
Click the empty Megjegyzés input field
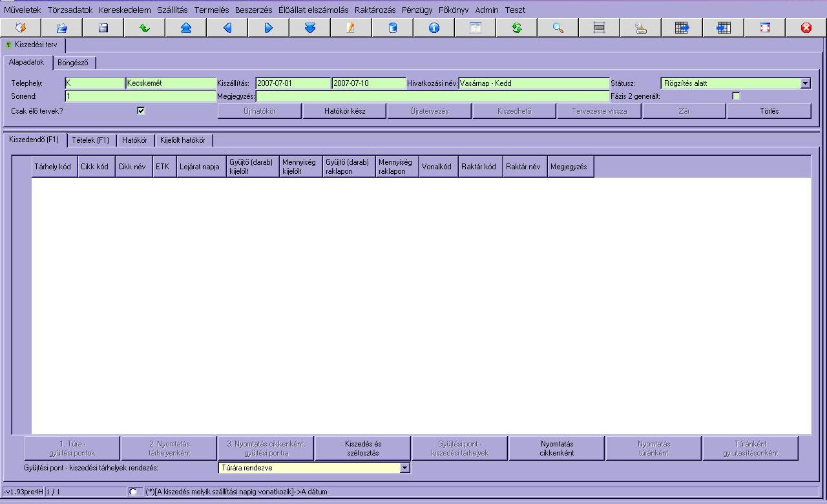[433, 96]
